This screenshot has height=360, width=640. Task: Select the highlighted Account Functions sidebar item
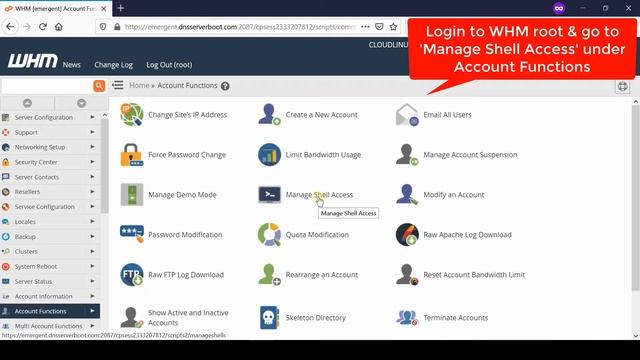tap(50, 311)
